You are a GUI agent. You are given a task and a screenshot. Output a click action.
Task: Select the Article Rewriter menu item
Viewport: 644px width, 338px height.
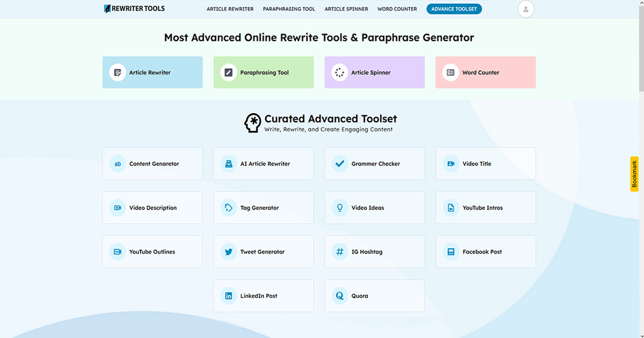[230, 9]
